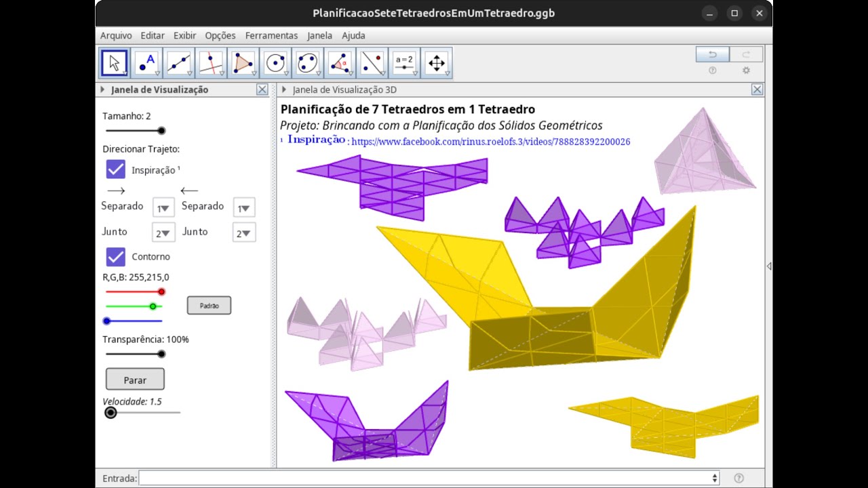
Task: Open the Point tool submenu arrow
Action: [x=157, y=73]
